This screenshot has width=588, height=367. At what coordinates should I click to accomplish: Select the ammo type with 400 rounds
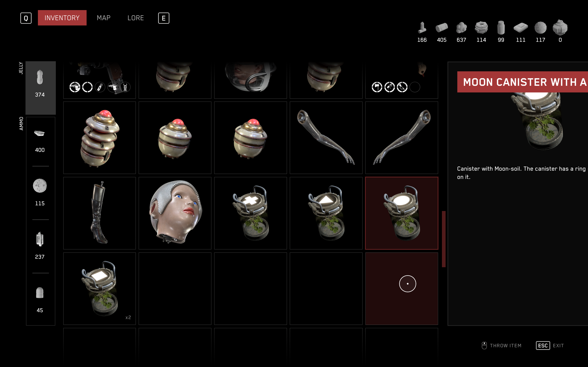(40, 133)
